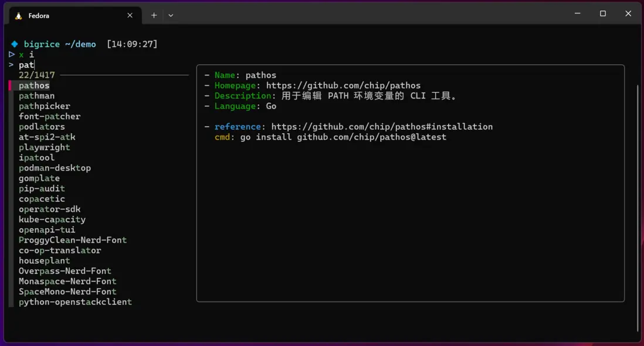644x346 pixels.
Task: Click the pat search input field
Action: (x=26, y=65)
